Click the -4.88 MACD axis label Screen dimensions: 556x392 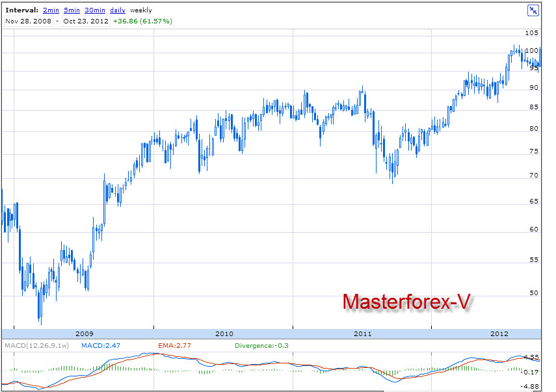coord(530,387)
